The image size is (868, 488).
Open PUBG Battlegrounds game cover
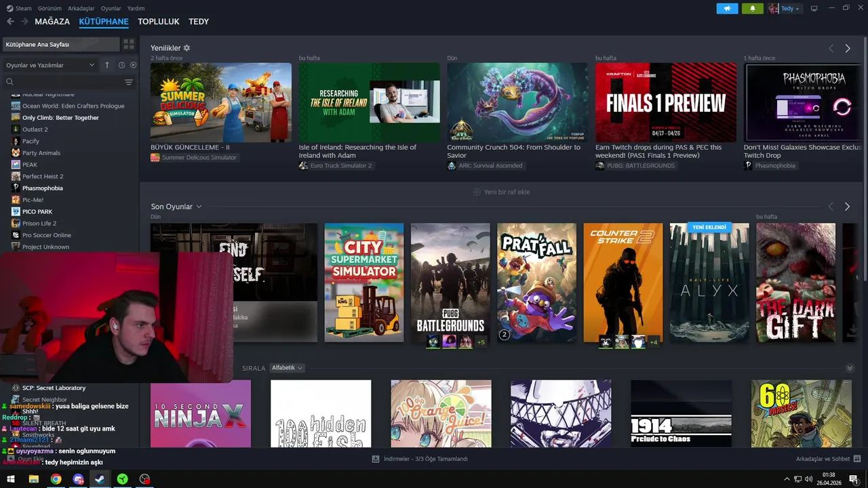click(450, 283)
